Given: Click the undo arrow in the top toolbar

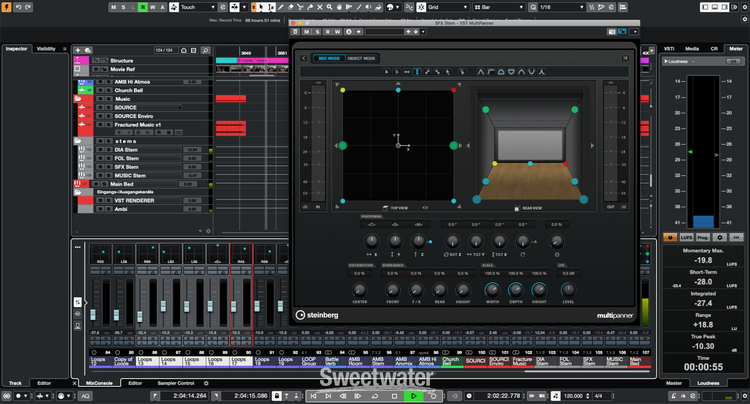Looking at the screenshot, I should pos(19,7).
